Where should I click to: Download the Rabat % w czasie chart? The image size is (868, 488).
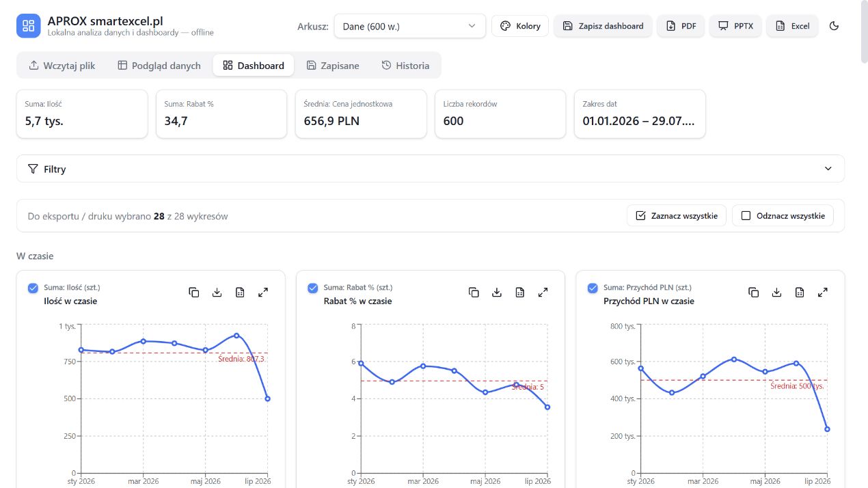pyautogui.click(x=497, y=293)
